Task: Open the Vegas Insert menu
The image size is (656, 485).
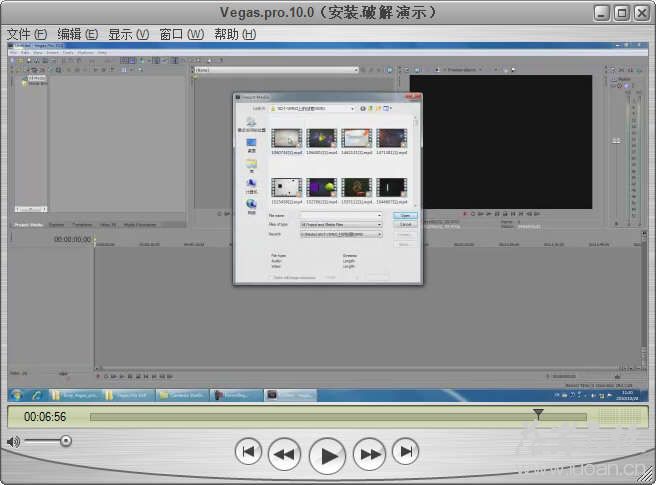Action: 52,53
